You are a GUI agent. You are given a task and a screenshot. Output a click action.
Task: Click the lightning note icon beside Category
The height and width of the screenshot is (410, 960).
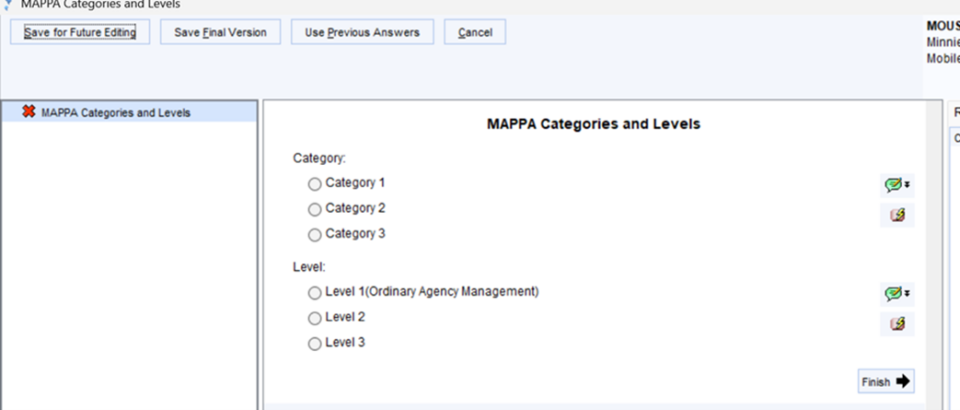pos(896,215)
